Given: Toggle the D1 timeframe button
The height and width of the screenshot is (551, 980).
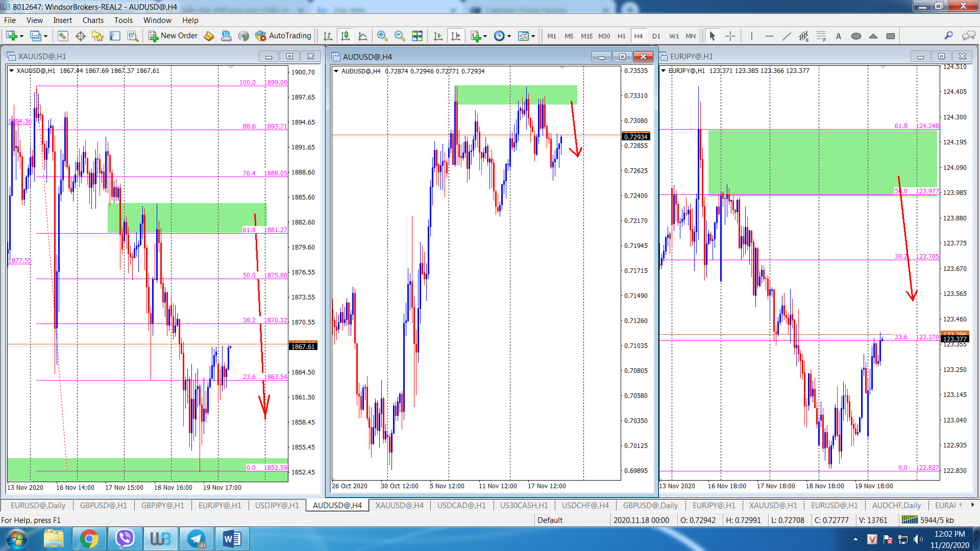Looking at the screenshot, I should [656, 36].
